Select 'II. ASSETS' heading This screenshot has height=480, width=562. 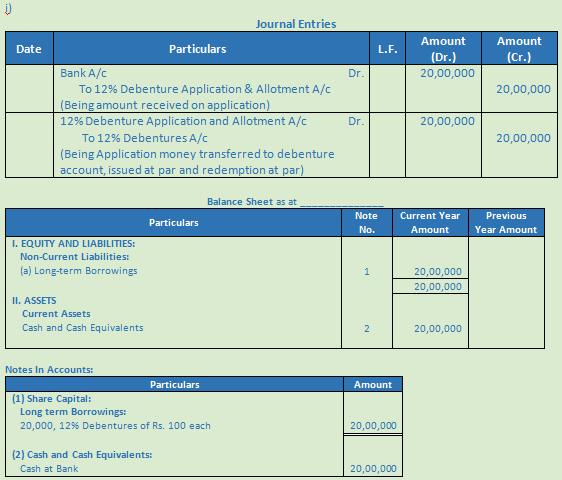(x=34, y=300)
